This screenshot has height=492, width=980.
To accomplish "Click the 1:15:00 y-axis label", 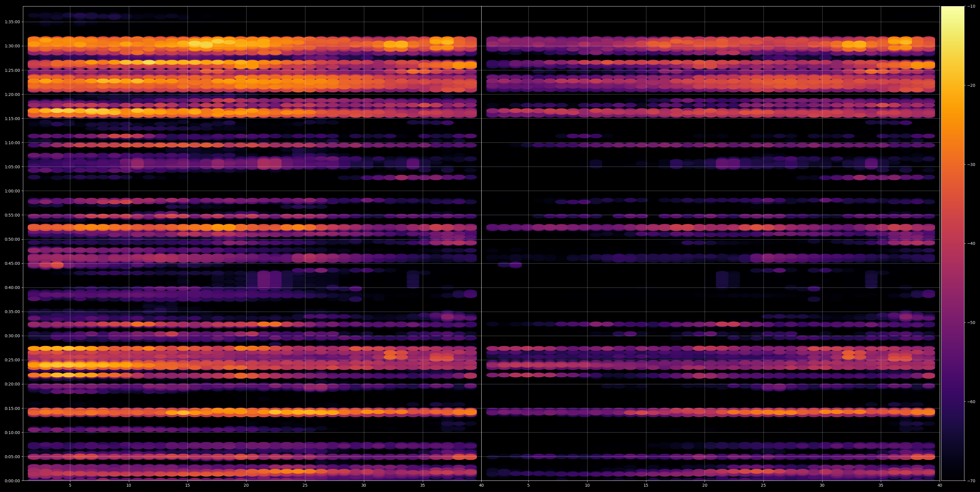I will coord(12,118).
